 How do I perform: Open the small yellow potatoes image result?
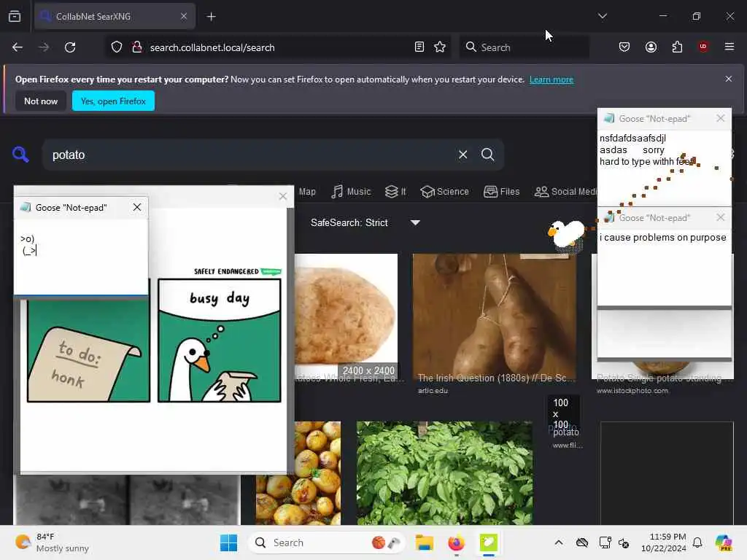tap(298, 472)
